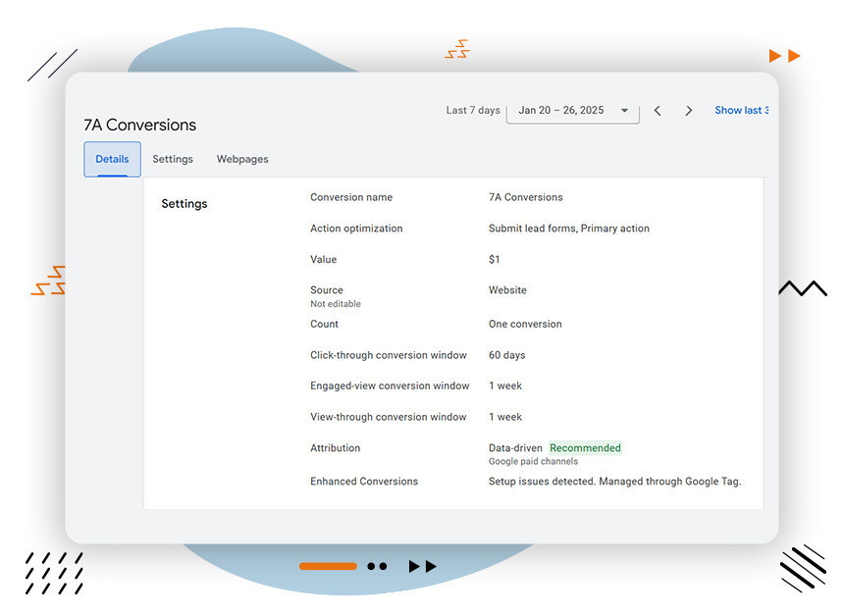This screenshot has height=616, width=844.
Task: Click the black zigzag icon on the right
Action: (x=803, y=288)
